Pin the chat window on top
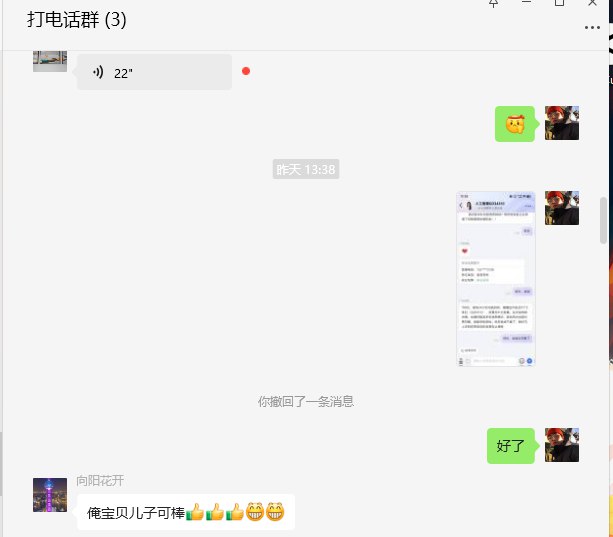613x537 pixels. [493, 4]
